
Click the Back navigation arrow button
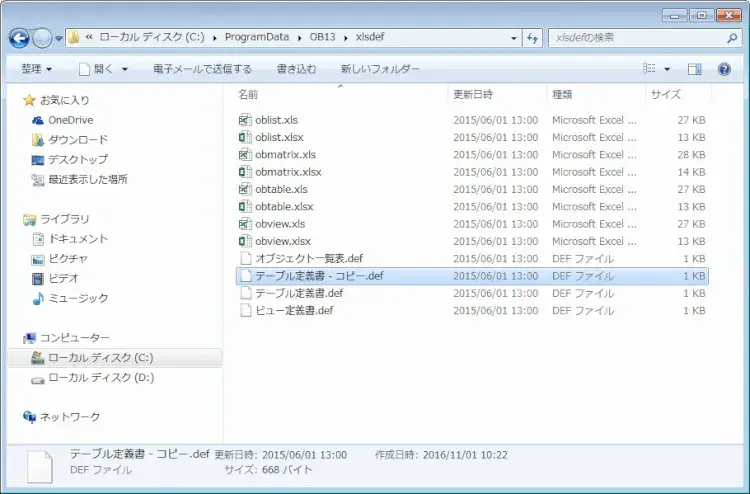(19, 38)
